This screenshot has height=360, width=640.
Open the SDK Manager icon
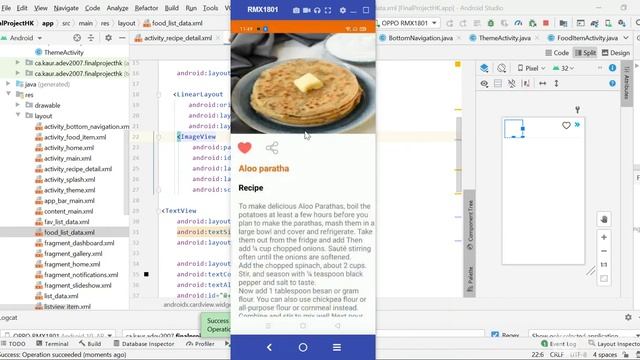pos(622,23)
